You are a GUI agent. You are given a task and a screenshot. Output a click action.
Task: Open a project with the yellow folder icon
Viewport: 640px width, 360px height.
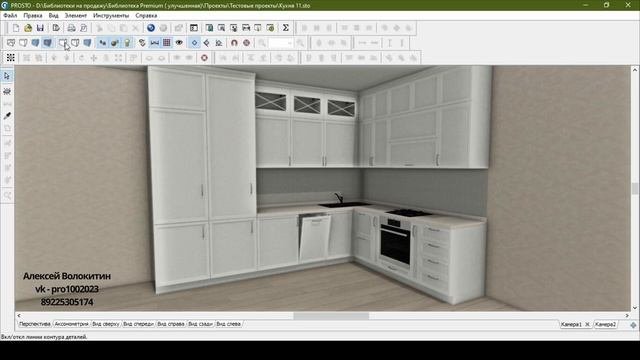pyautogui.click(x=28, y=28)
